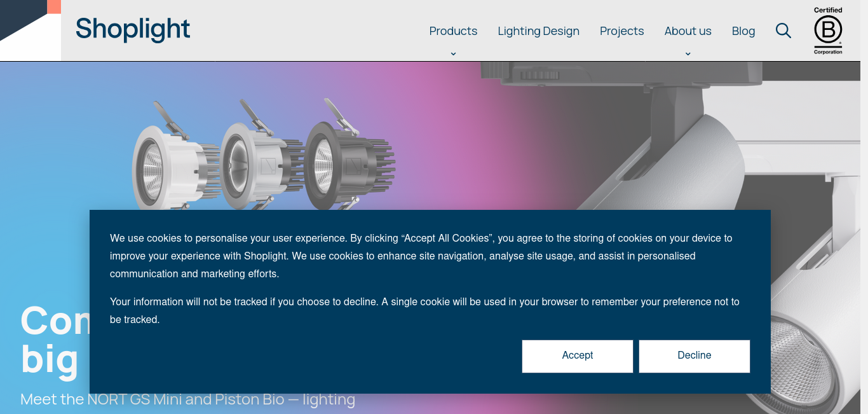Visit the Blog page
Image resolution: width=868 pixels, height=414 pixels.
pos(743,31)
